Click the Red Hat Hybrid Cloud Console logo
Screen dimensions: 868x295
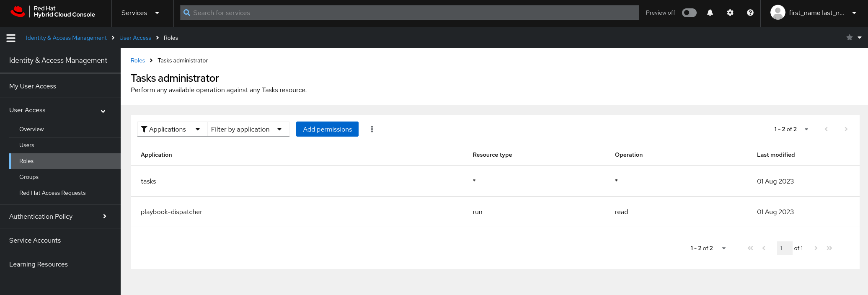[x=53, y=12]
